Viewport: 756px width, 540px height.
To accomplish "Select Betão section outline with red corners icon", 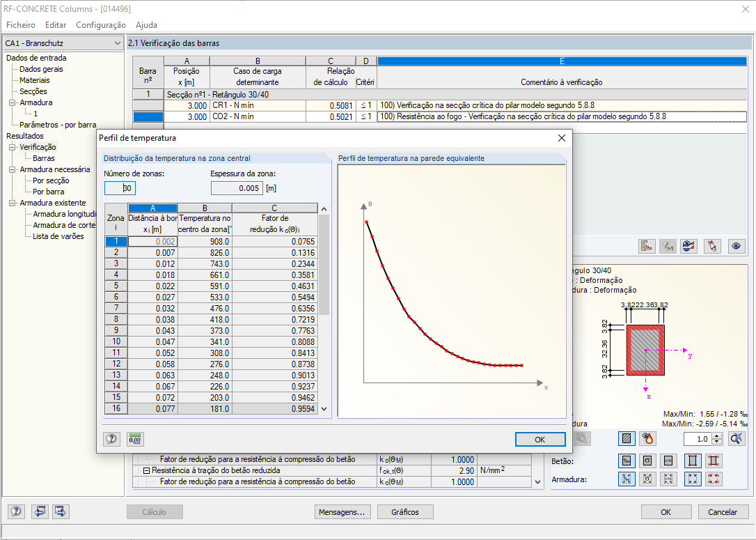I will pyautogui.click(x=693, y=461).
